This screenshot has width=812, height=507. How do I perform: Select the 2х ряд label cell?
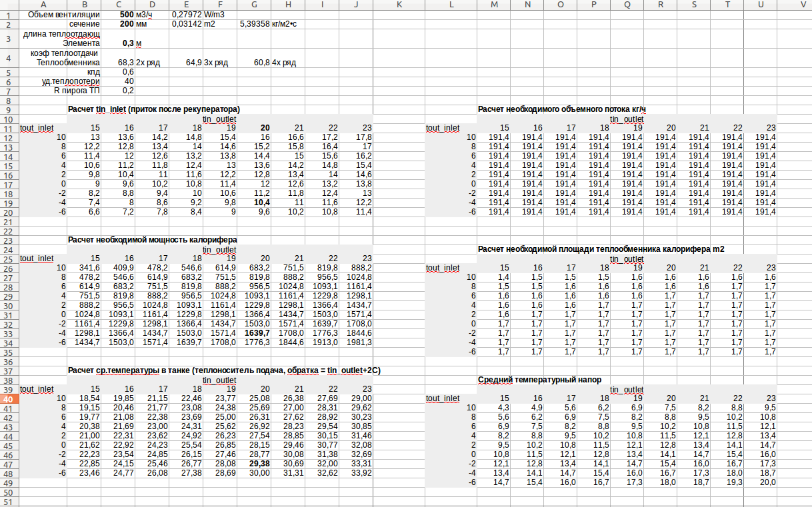tap(149, 63)
